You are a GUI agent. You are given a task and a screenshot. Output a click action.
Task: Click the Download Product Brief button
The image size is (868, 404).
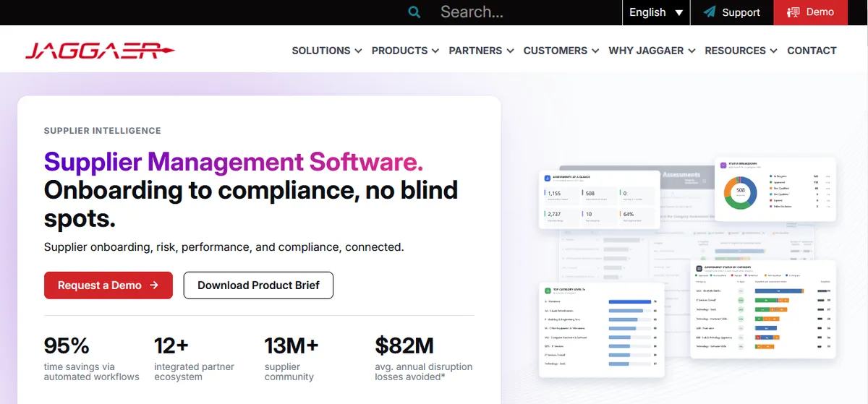(x=258, y=285)
